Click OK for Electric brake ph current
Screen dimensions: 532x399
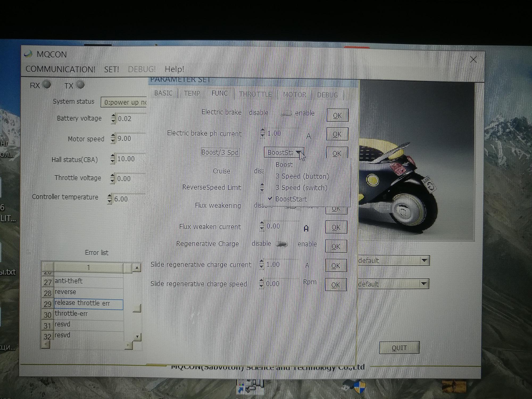tap(337, 134)
